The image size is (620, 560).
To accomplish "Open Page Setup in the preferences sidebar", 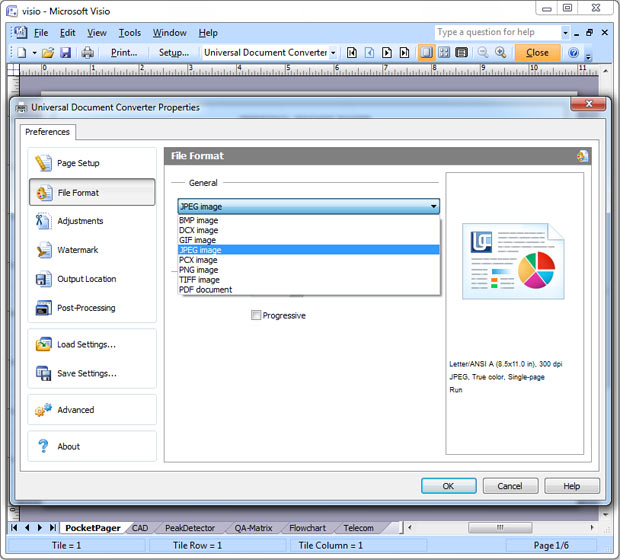I will (x=92, y=163).
